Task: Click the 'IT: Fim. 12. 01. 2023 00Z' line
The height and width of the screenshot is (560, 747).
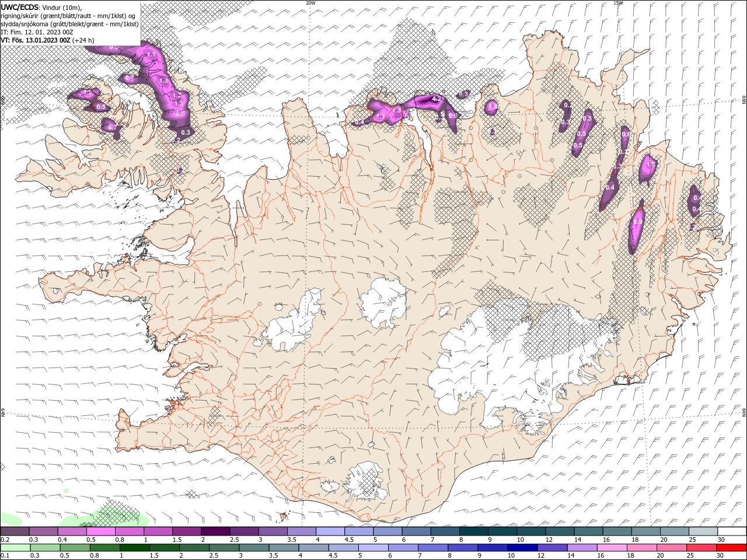Action: 36,32
